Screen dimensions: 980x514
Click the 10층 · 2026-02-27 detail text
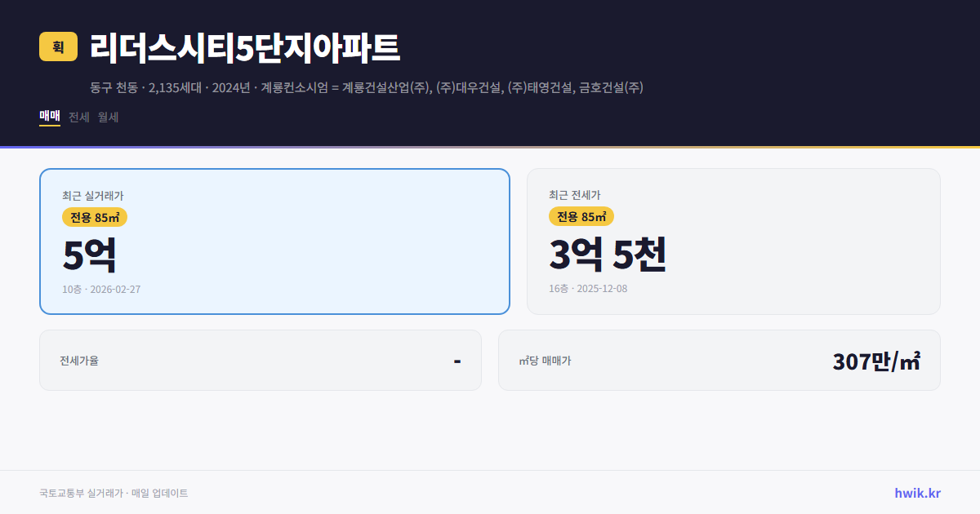[x=101, y=289]
